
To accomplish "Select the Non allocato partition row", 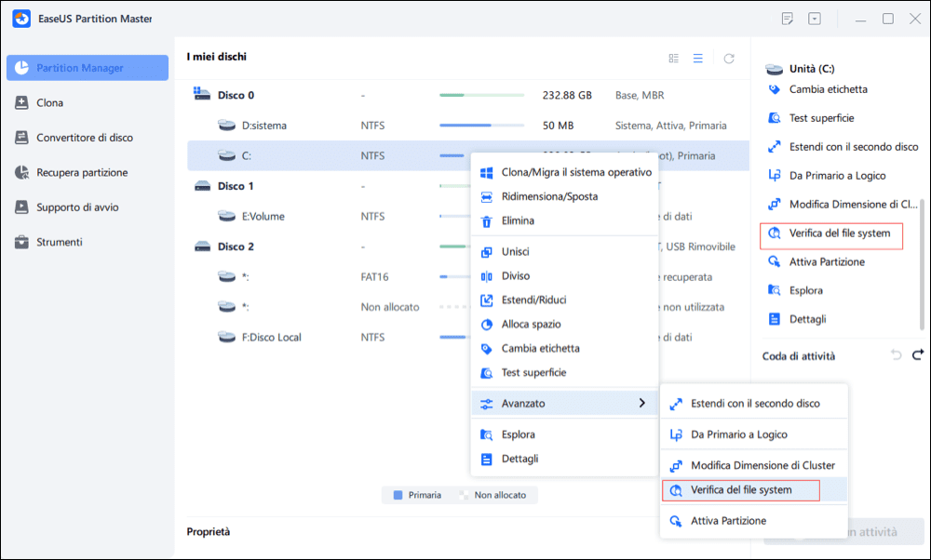I will (329, 307).
